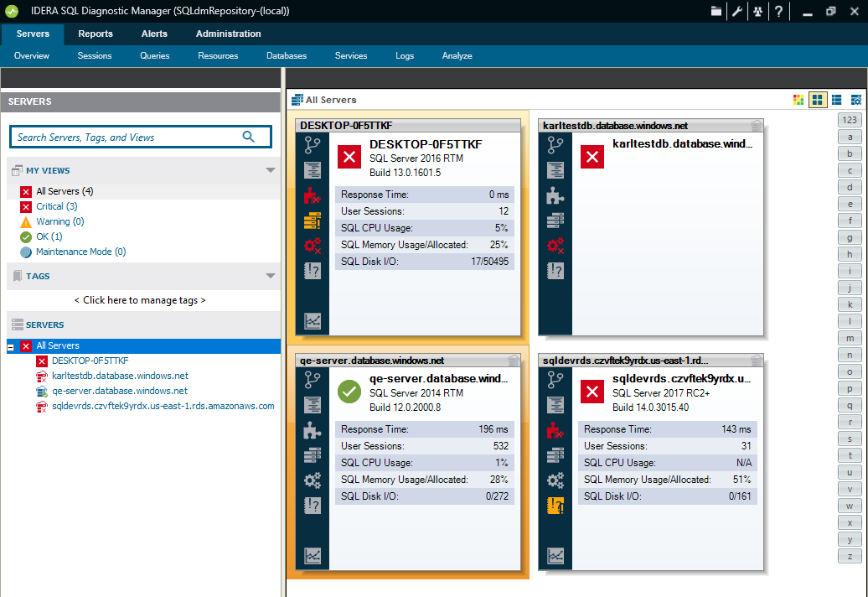Jump to servers starting with letter k

tap(850, 304)
